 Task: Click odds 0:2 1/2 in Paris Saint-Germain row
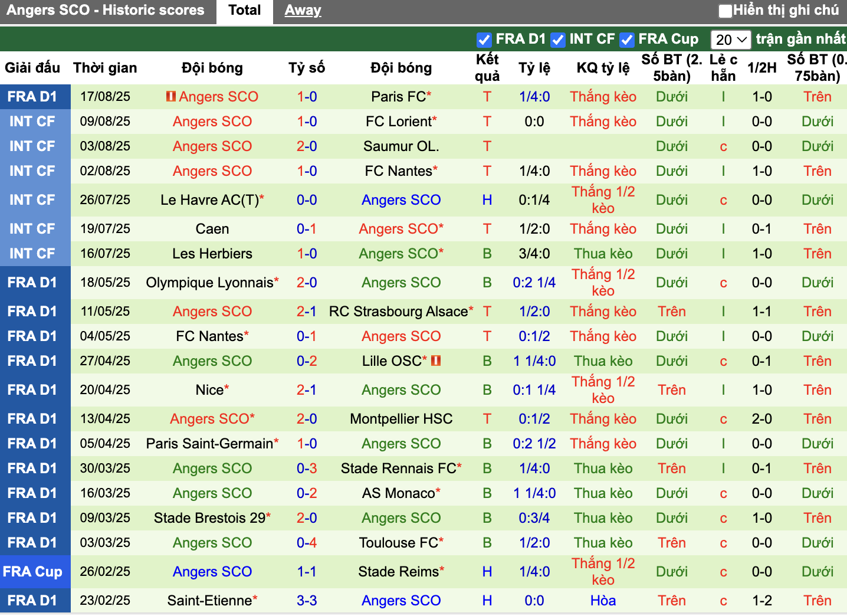(534, 444)
